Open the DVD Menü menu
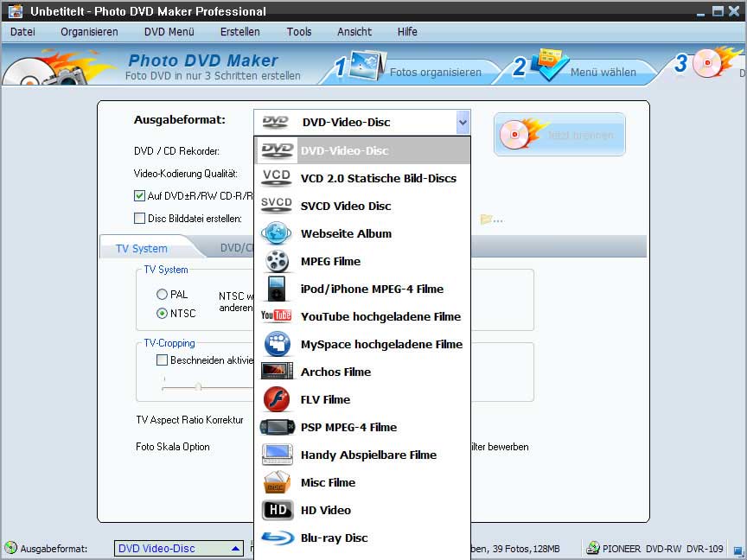 click(169, 32)
